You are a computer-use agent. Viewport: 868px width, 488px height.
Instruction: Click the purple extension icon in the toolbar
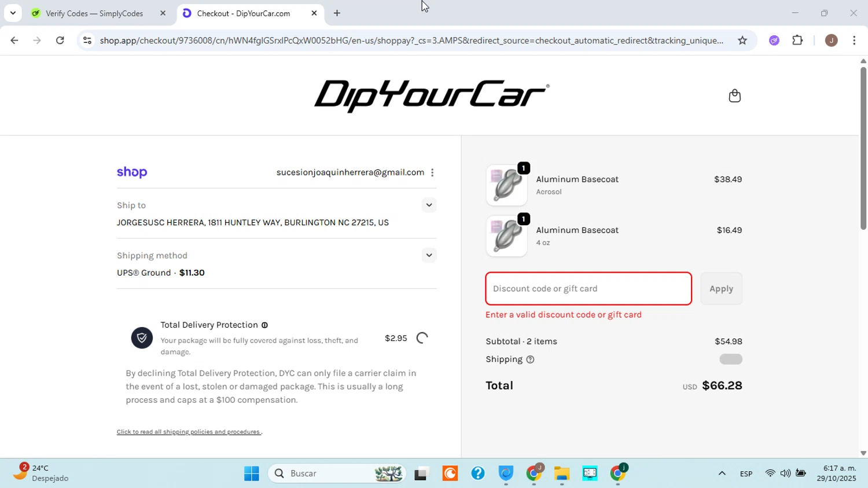pos(774,41)
